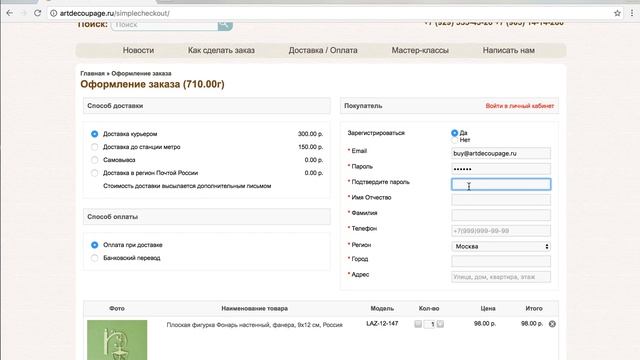Image resolution: width=640 pixels, height=360 pixels.
Task: Click the Пароль password field
Action: (501, 169)
